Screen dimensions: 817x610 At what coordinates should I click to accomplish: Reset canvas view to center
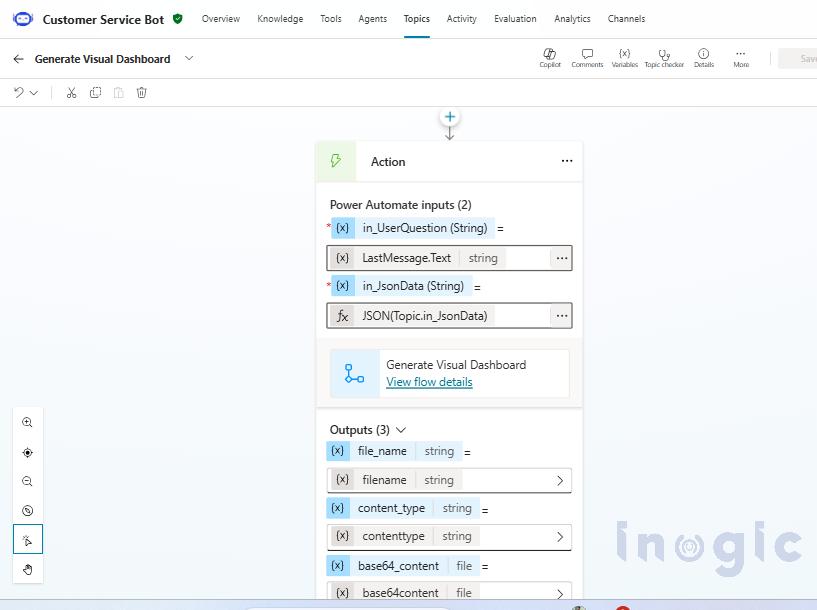28,452
